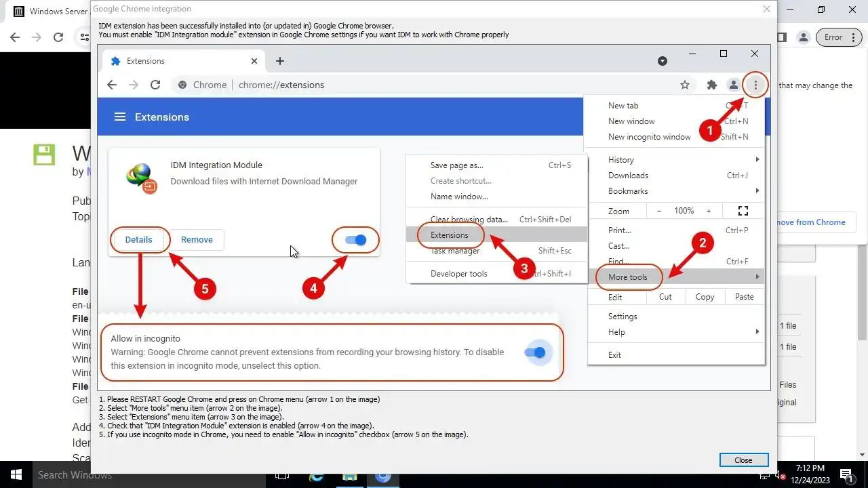Select the 'More tools' menu item

point(676,277)
